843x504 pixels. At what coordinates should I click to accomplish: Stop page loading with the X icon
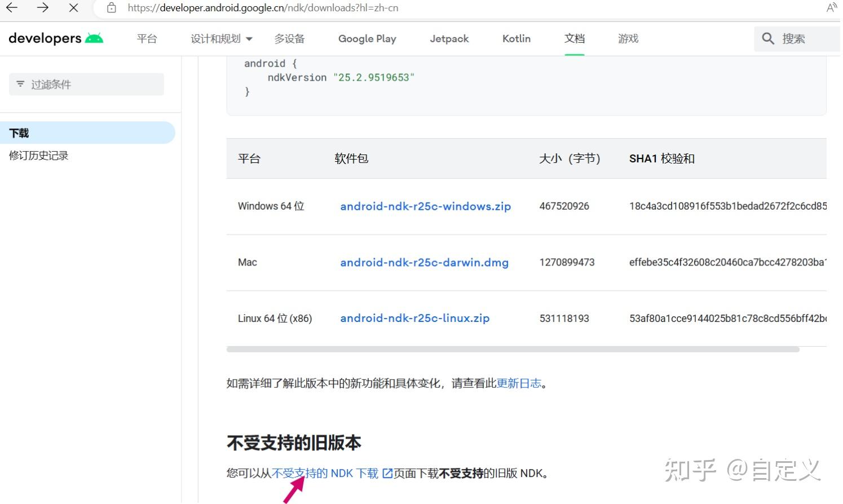[x=73, y=8]
